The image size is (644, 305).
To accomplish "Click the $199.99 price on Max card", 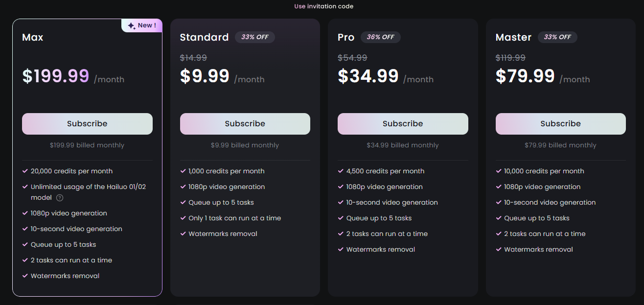I will click(56, 76).
